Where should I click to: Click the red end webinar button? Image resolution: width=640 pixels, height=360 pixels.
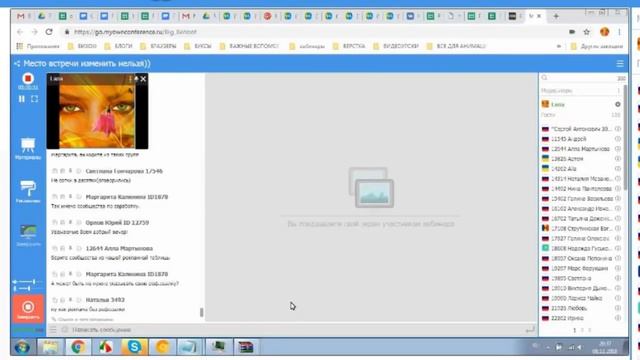[28, 309]
